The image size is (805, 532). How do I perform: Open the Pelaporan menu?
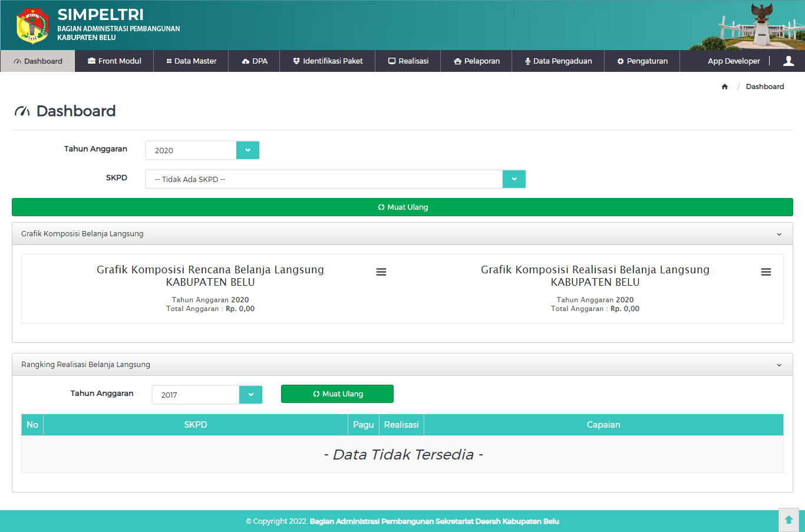pos(476,61)
